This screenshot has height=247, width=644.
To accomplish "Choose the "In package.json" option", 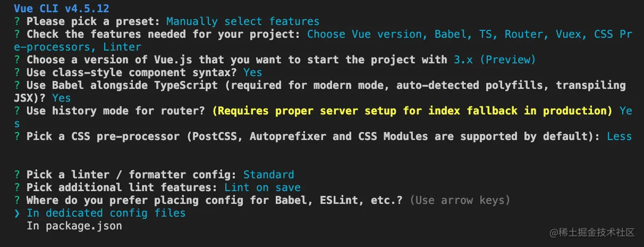I will [x=74, y=226].
